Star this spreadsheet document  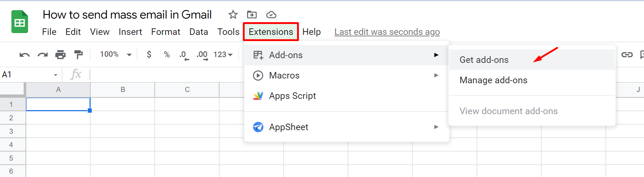click(233, 15)
